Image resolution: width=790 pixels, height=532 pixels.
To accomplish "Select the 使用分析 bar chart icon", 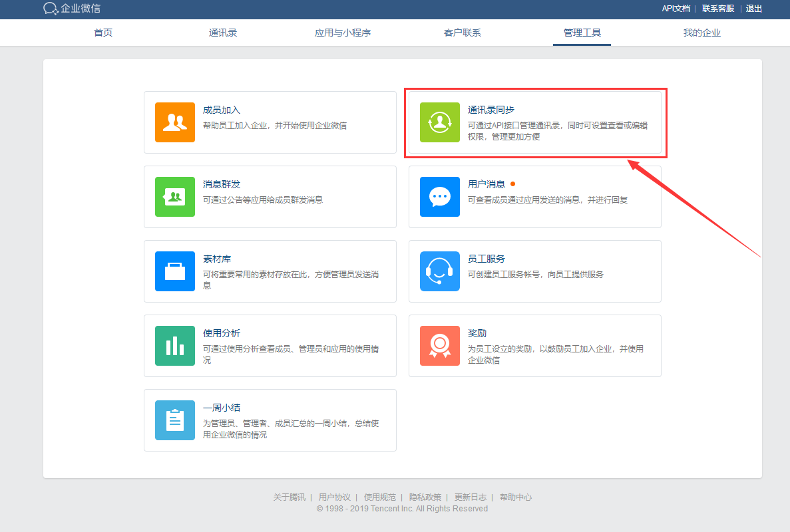I will [174, 346].
